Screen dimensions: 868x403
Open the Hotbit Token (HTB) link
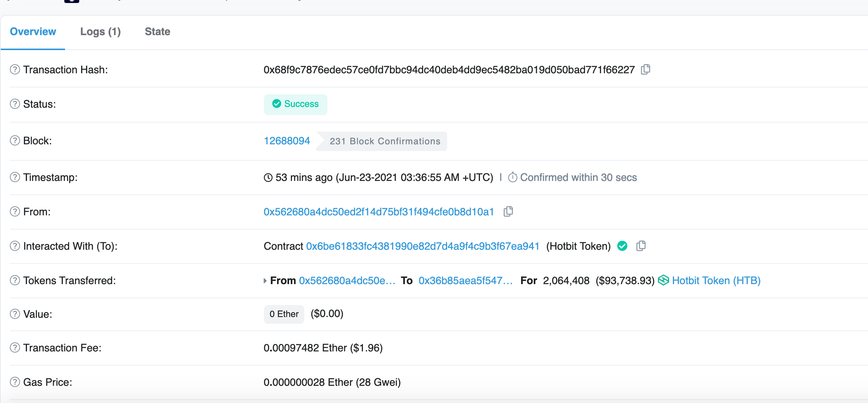coord(716,281)
